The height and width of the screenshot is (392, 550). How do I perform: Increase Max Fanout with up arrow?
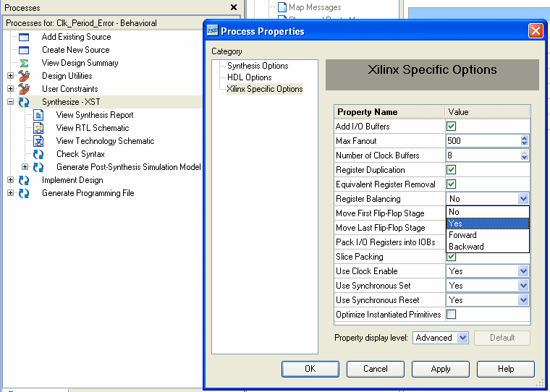524,138
